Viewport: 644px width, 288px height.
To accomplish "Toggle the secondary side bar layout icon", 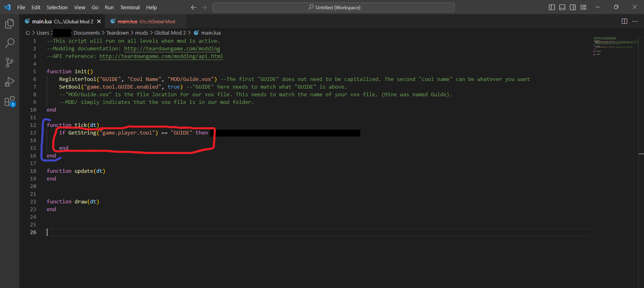I will pos(573,7).
